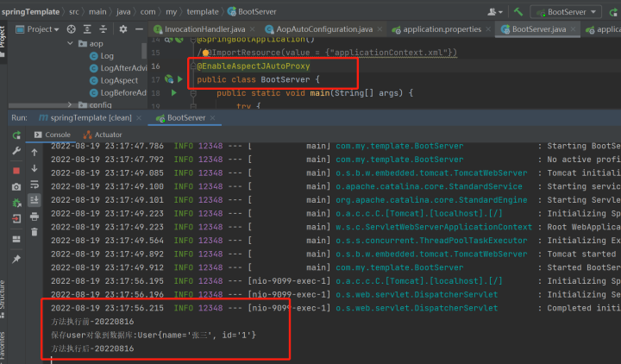Open the code-with-me user dropdown

[x=495, y=12]
